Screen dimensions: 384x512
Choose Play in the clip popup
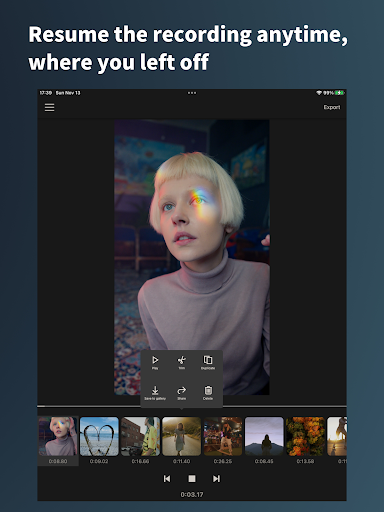(x=155, y=362)
